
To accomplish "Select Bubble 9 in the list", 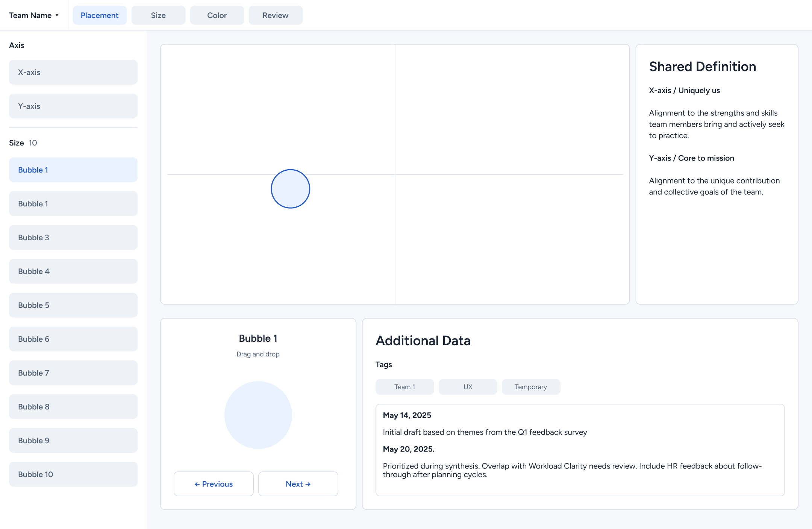I will [x=73, y=441].
